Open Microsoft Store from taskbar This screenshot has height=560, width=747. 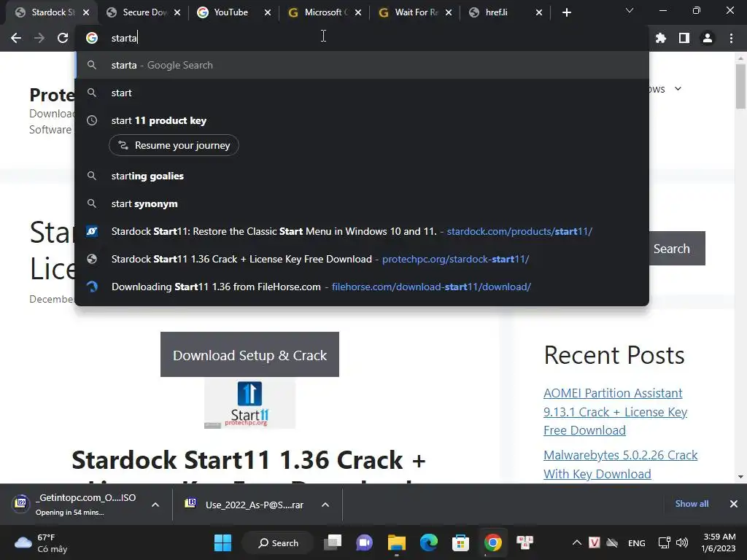coord(461,542)
